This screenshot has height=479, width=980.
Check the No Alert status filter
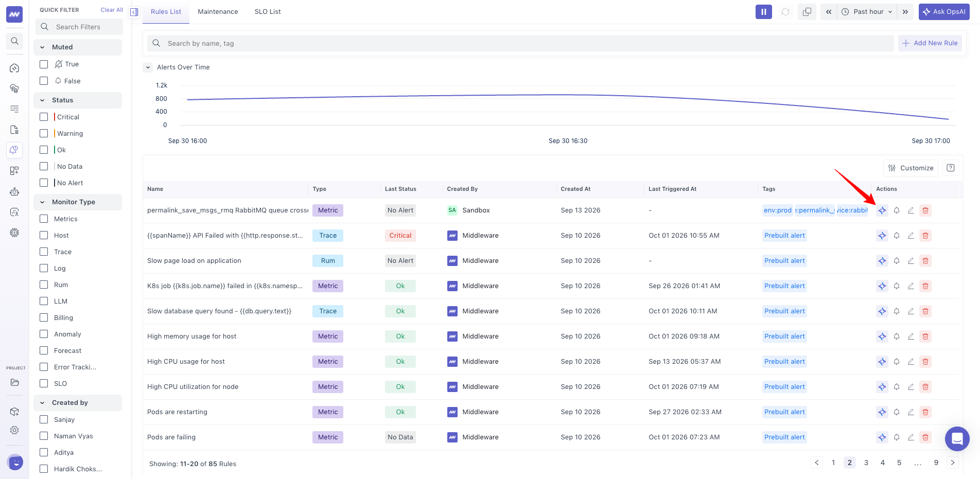coord(44,183)
